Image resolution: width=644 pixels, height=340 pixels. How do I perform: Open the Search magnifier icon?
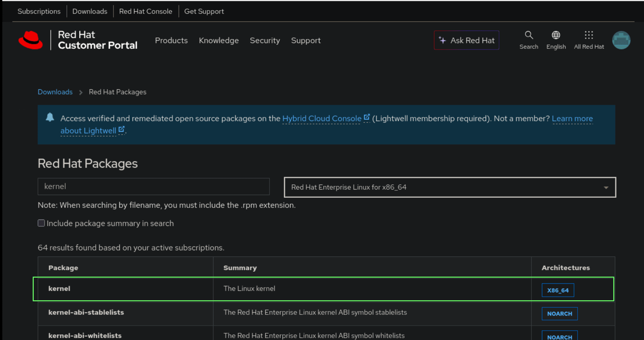pyautogui.click(x=529, y=35)
